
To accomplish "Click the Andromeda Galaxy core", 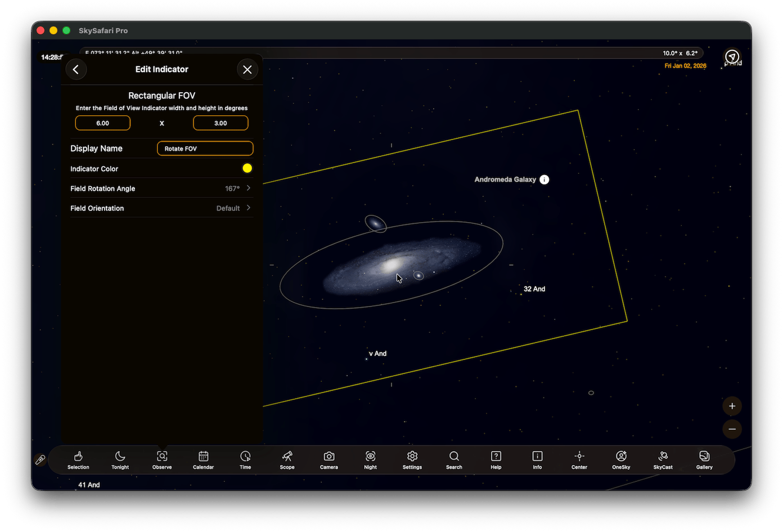I will pyautogui.click(x=391, y=264).
